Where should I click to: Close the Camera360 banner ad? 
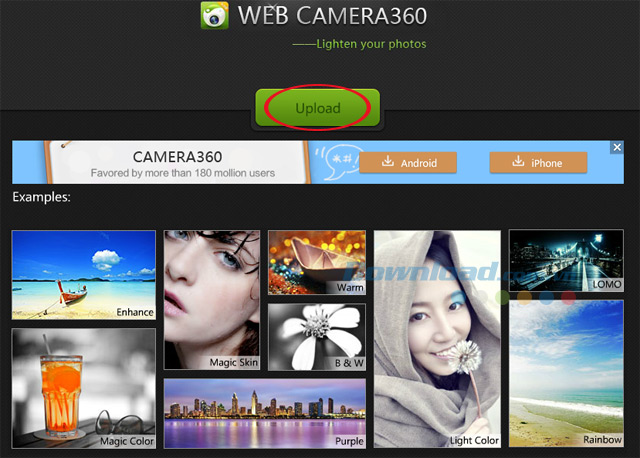click(617, 147)
